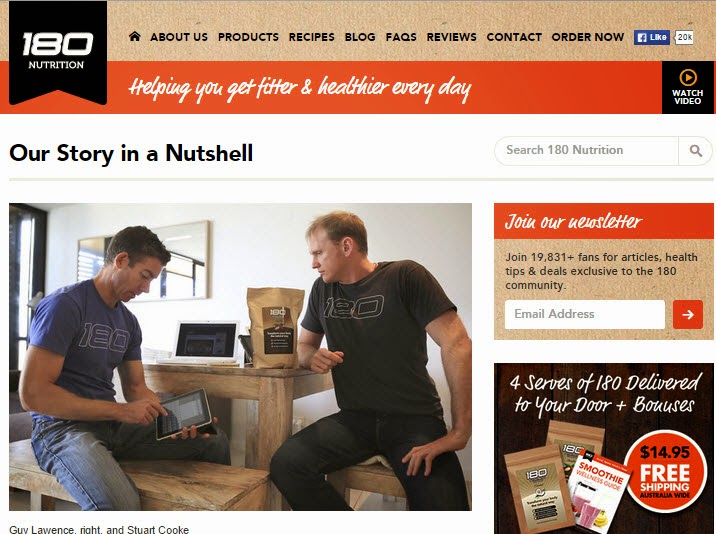
Task: Click the Facebook Like button
Action: (x=652, y=37)
